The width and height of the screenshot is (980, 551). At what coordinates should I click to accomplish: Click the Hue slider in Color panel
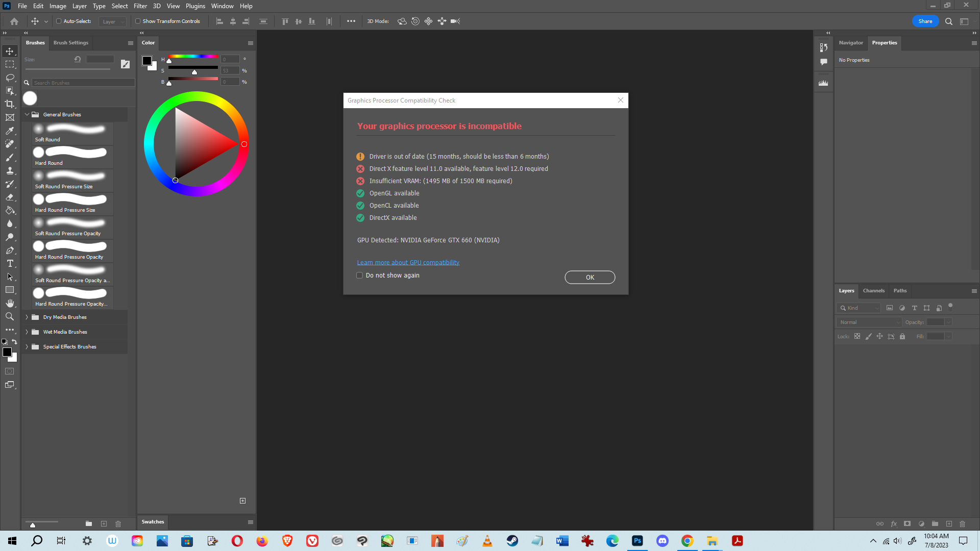pyautogui.click(x=193, y=57)
